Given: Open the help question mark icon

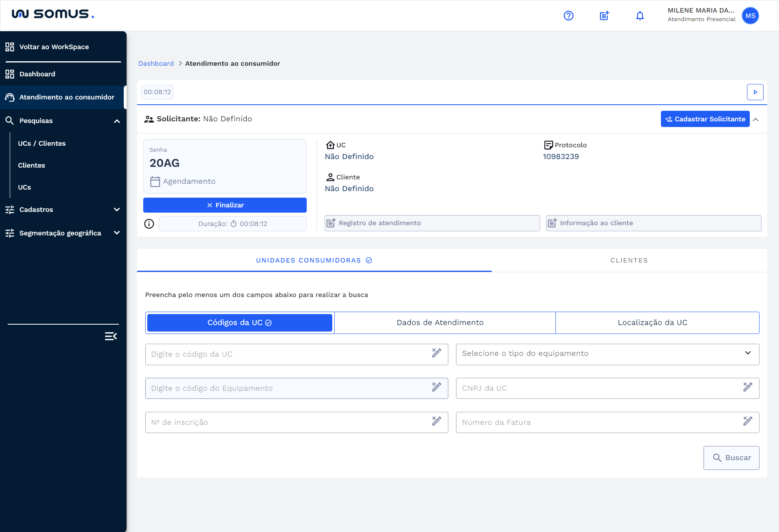Looking at the screenshot, I should click(568, 16).
